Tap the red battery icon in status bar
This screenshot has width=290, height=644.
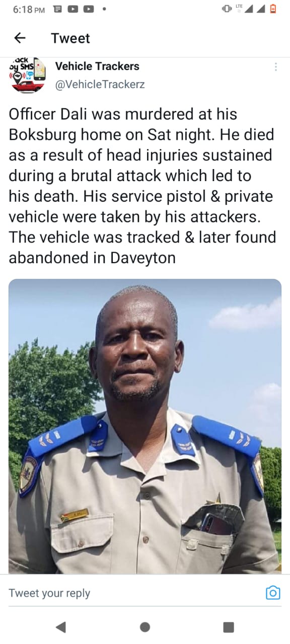point(273,9)
